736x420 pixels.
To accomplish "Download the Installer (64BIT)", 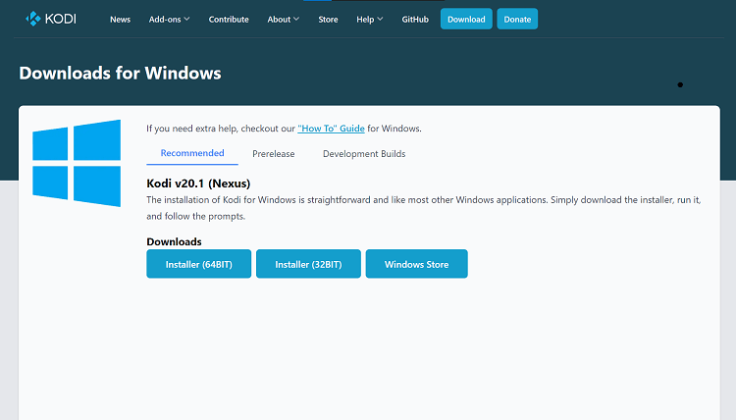I will pos(198,264).
